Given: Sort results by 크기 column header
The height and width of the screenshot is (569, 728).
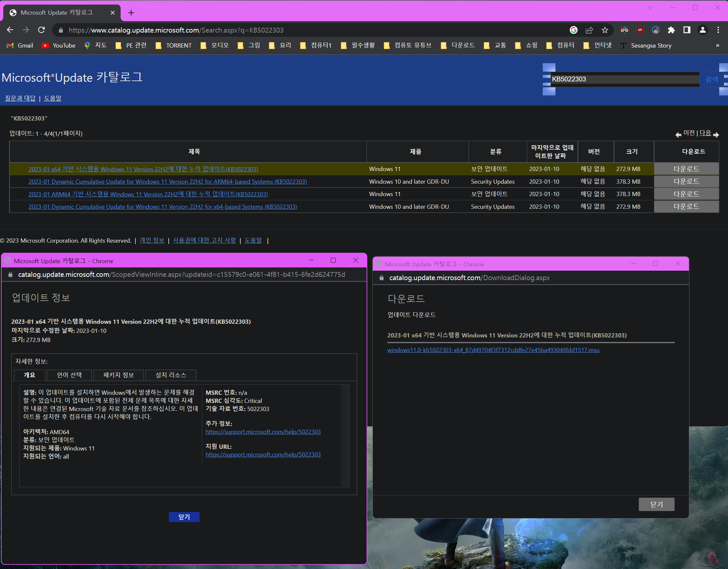Looking at the screenshot, I should tap(632, 151).
